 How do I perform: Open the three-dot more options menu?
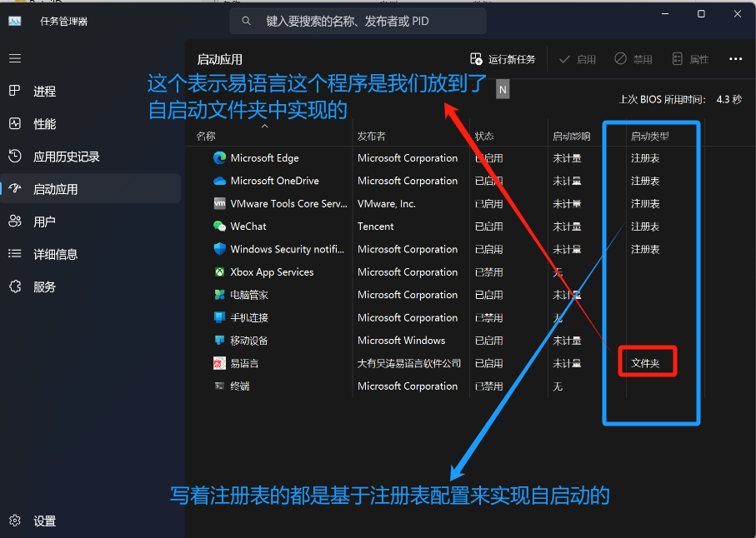tap(735, 59)
